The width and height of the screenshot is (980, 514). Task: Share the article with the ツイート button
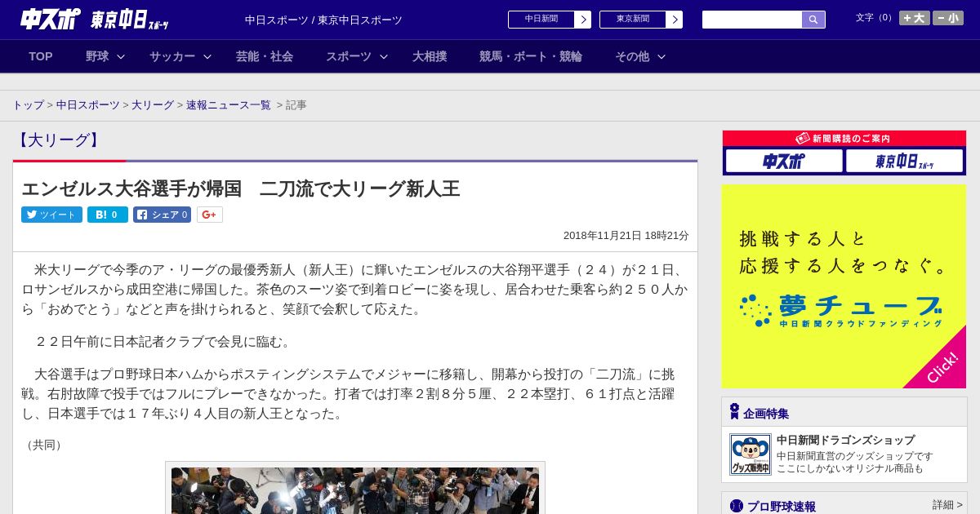(51, 215)
